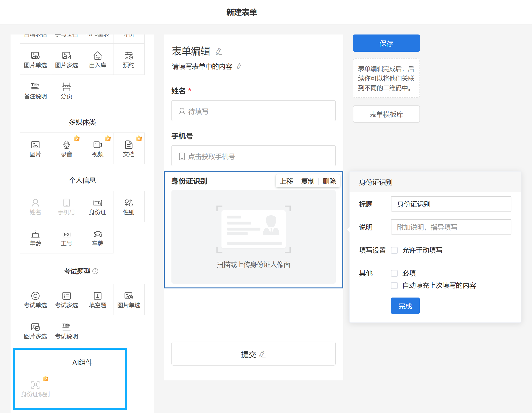Add the 性别 gender field
Screen dimensions: 532x413
coord(129,206)
